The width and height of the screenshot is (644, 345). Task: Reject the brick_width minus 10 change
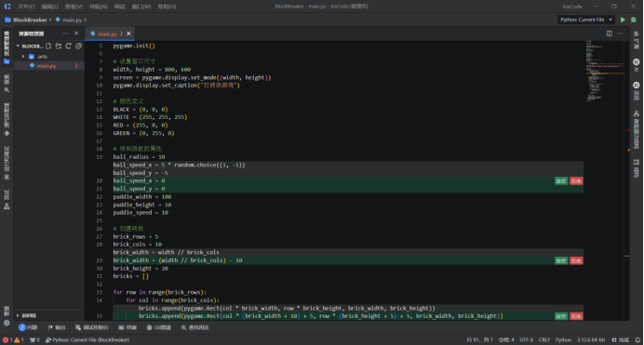click(x=576, y=261)
